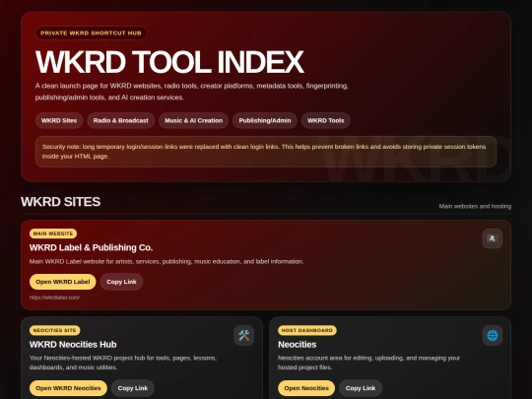Click the Main Website badge
Screen dimensions: 532x399
pyautogui.click(x=53, y=233)
